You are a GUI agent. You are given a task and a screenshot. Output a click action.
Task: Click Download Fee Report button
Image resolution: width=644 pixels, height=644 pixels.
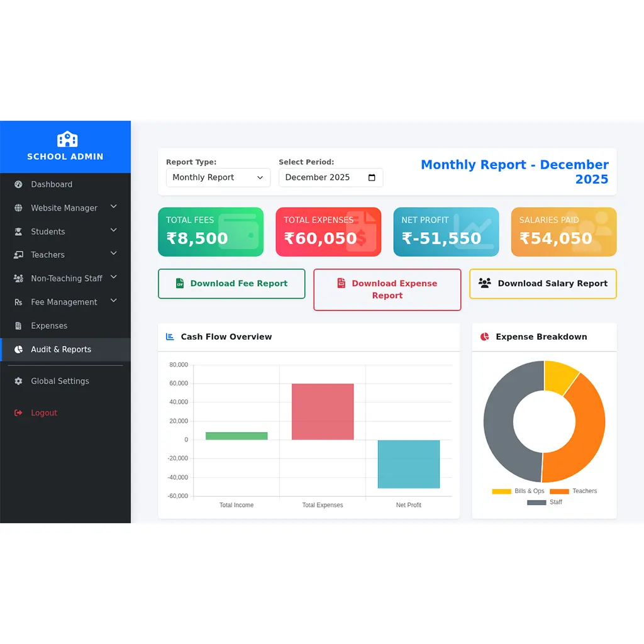tap(231, 284)
